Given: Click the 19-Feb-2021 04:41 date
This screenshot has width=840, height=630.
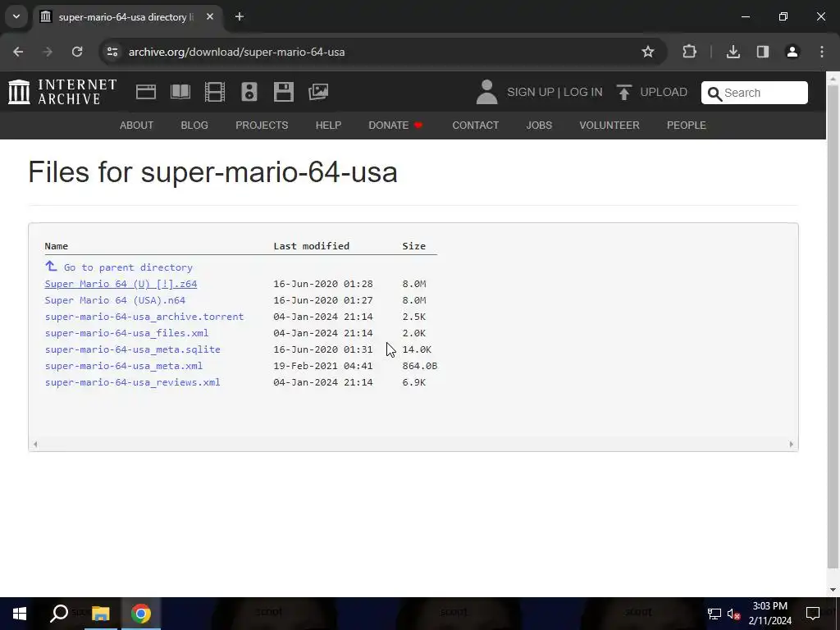Looking at the screenshot, I should (x=323, y=366).
